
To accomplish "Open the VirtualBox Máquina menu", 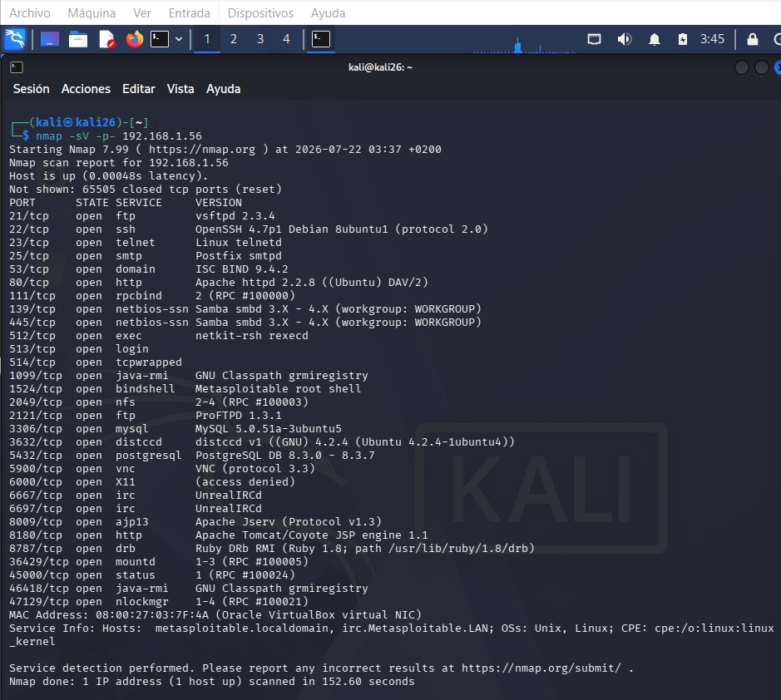I will pyautogui.click(x=91, y=13).
